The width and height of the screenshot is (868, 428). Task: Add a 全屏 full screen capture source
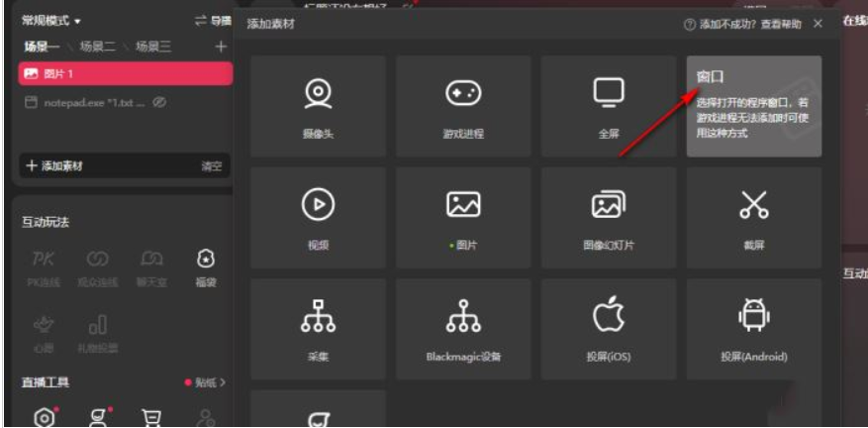pyautogui.click(x=609, y=106)
